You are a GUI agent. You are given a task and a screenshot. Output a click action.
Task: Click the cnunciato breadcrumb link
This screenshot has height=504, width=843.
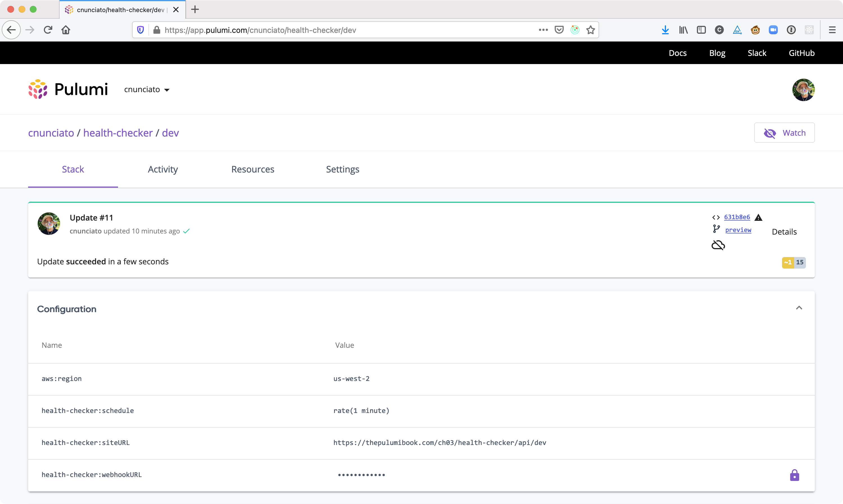coord(51,133)
